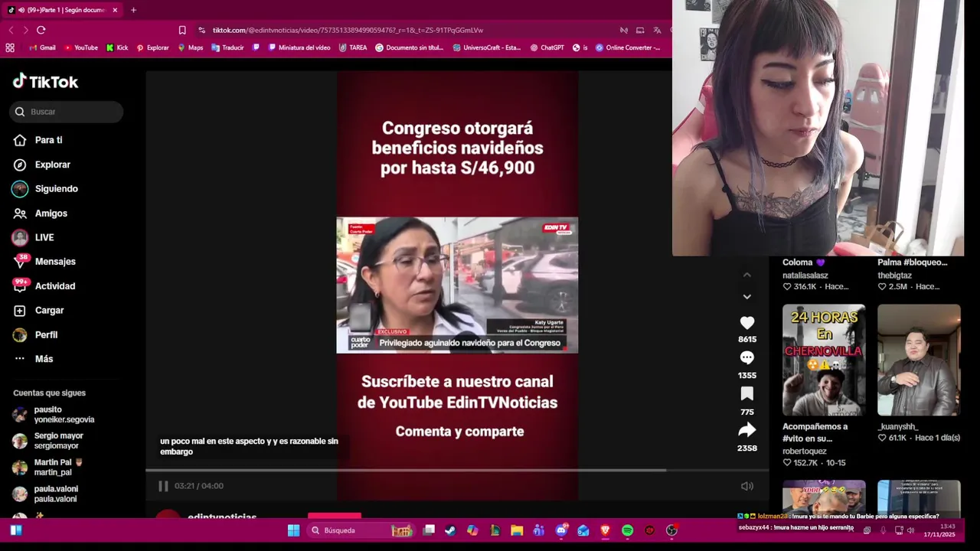Click the Buscar search field
This screenshot has height=551, width=980.
coord(67,112)
